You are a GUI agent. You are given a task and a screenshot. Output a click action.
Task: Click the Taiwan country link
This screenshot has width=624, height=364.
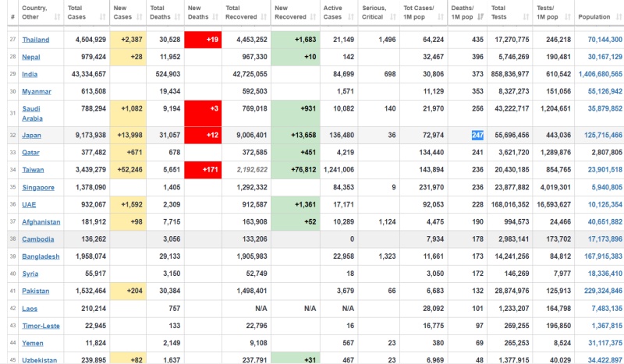click(33, 169)
